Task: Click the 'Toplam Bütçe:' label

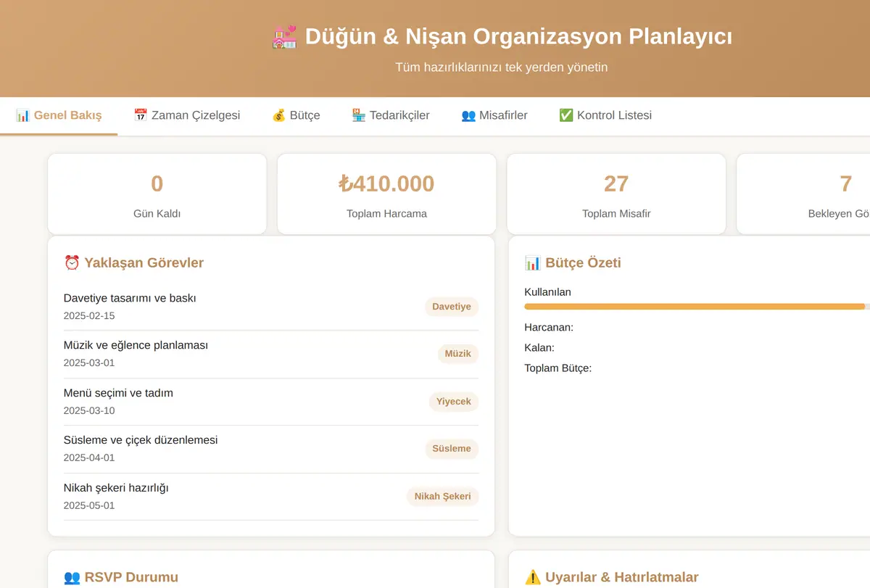Action: pyautogui.click(x=558, y=368)
